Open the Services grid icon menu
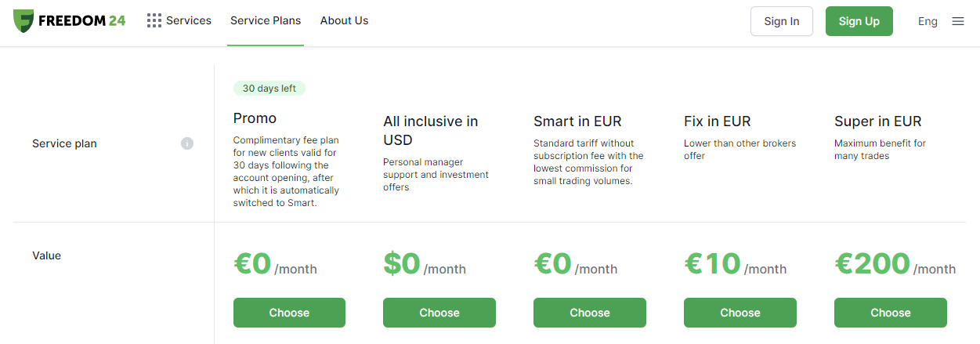 (154, 20)
